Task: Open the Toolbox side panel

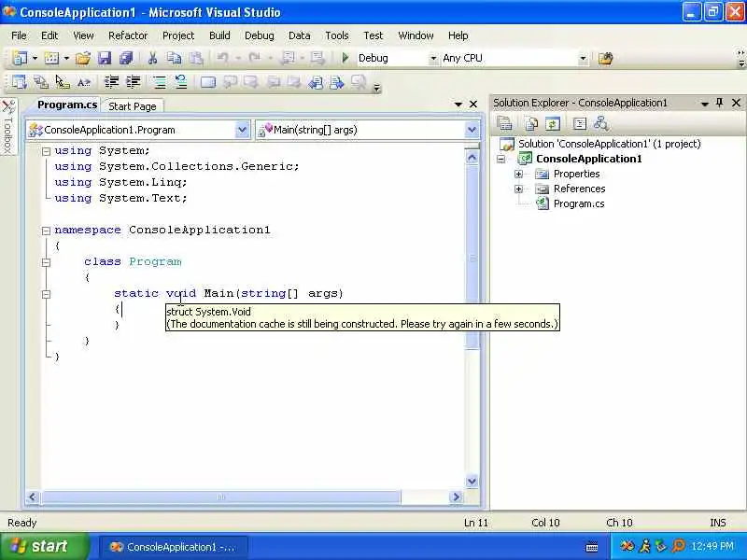Action: tap(8, 126)
